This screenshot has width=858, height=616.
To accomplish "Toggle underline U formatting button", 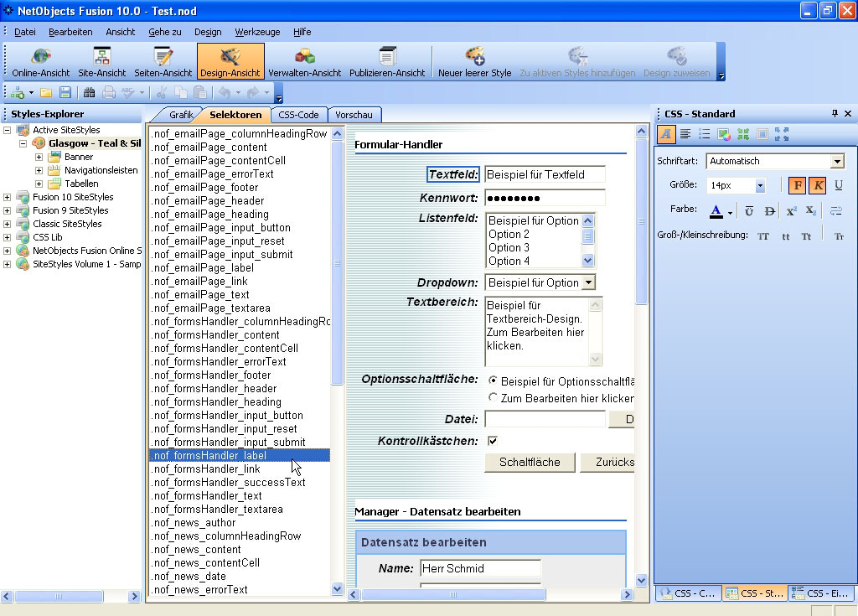I will pyautogui.click(x=838, y=185).
